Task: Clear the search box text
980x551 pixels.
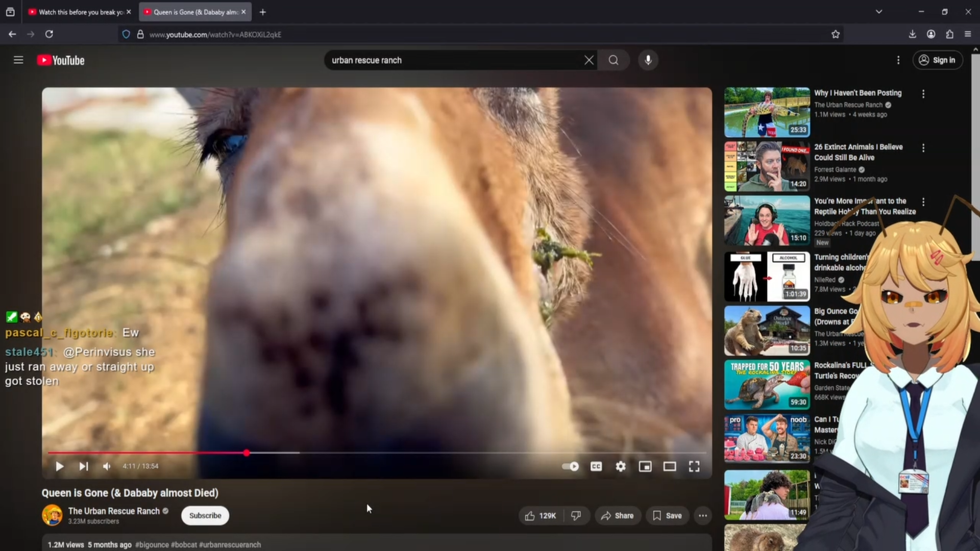Action: coord(589,60)
